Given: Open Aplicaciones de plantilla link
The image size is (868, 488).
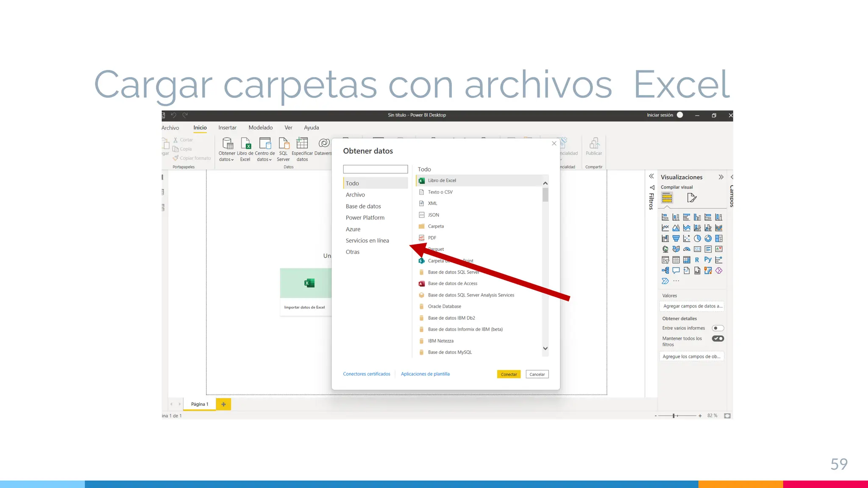Looking at the screenshot, I should pos(425,374).
